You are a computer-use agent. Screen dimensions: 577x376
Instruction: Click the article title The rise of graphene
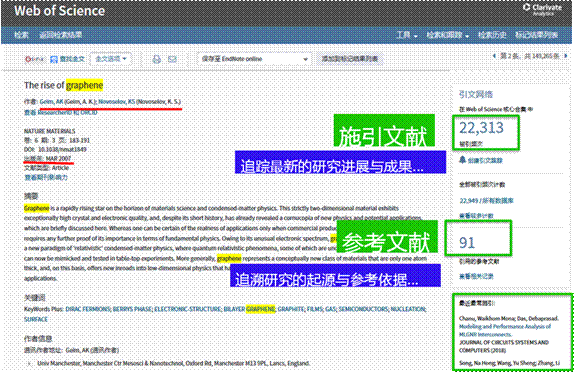pyautogui.click(x=63, y=85)
